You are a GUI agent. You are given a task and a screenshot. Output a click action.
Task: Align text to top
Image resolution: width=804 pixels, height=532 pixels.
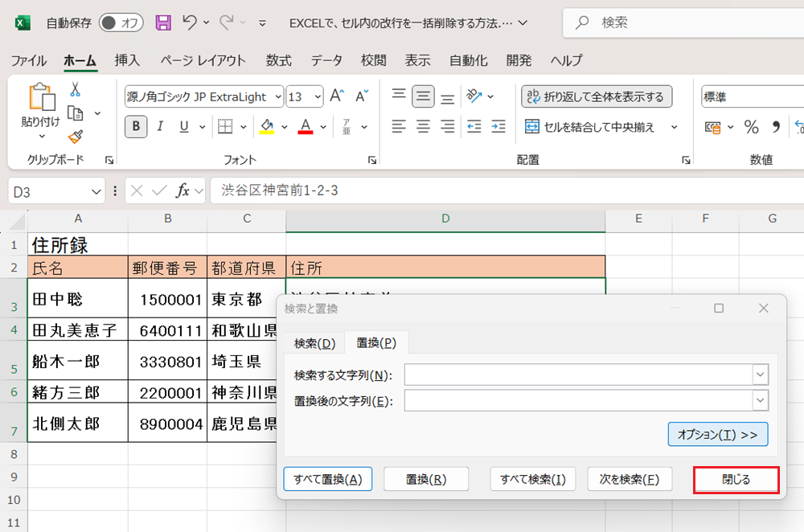(x=399, y=96)
